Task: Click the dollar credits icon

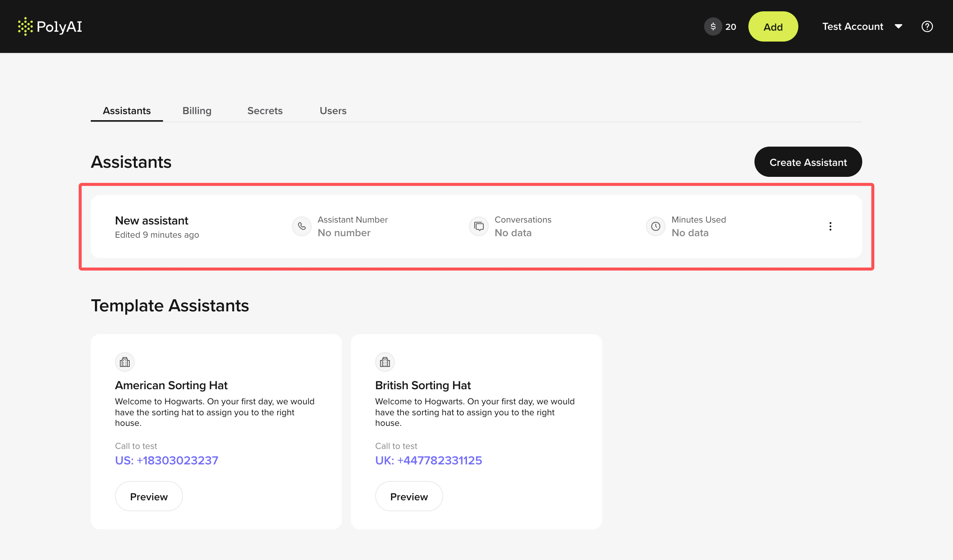Action: pos(713,26)
